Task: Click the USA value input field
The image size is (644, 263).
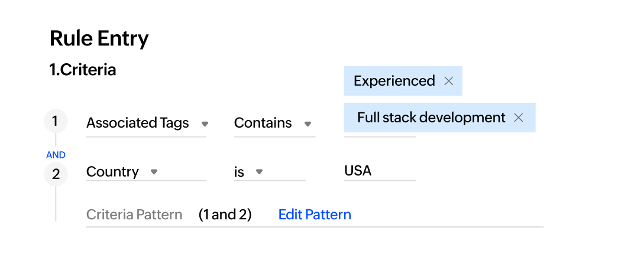Action: (x=380, y=171)
